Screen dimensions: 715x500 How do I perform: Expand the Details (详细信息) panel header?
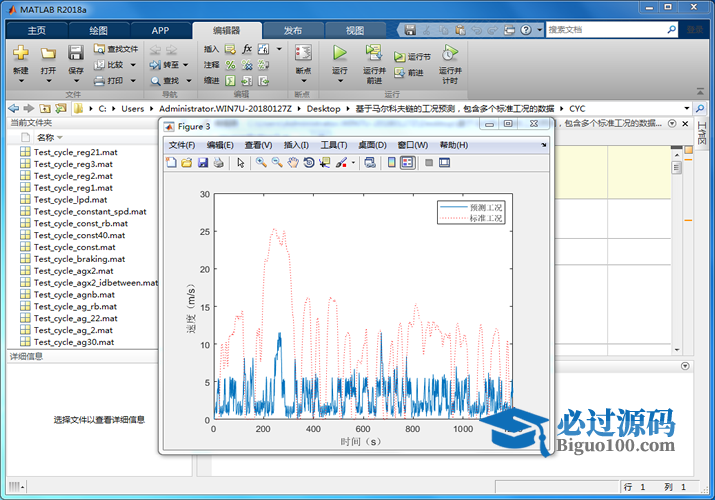pyautogui.click(x=82, y=356)
